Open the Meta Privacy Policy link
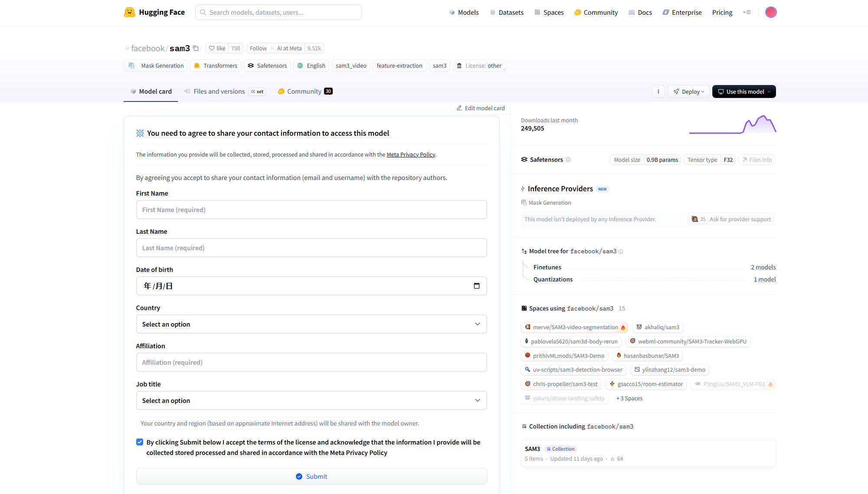This screenshot has width=868, height=494. pyautogui.click(x=410, y=155)
